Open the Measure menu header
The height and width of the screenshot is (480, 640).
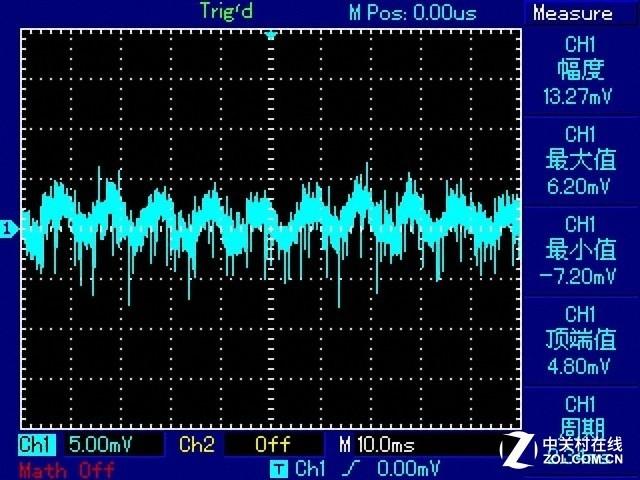(573, 14)
